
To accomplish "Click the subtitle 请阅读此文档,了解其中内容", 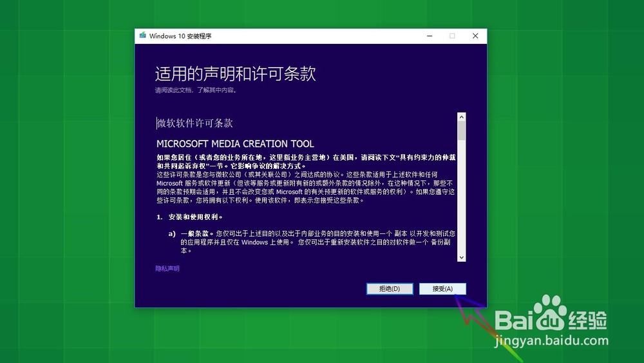I will click(196, 90).
